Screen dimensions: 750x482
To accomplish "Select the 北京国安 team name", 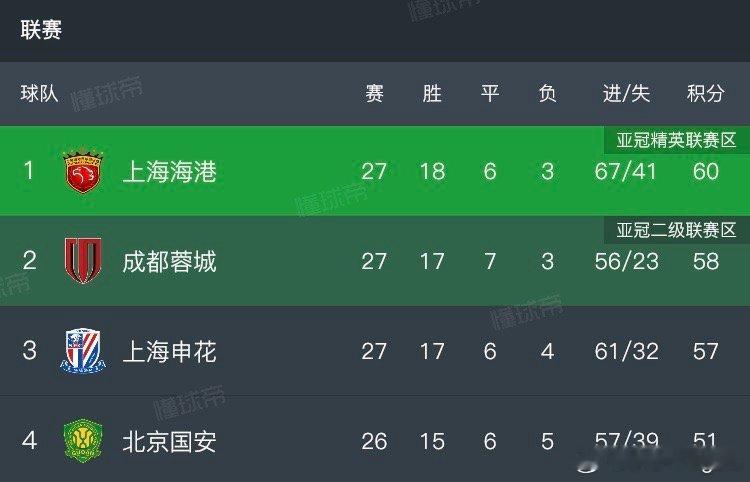I will click(x=169, y=441).
